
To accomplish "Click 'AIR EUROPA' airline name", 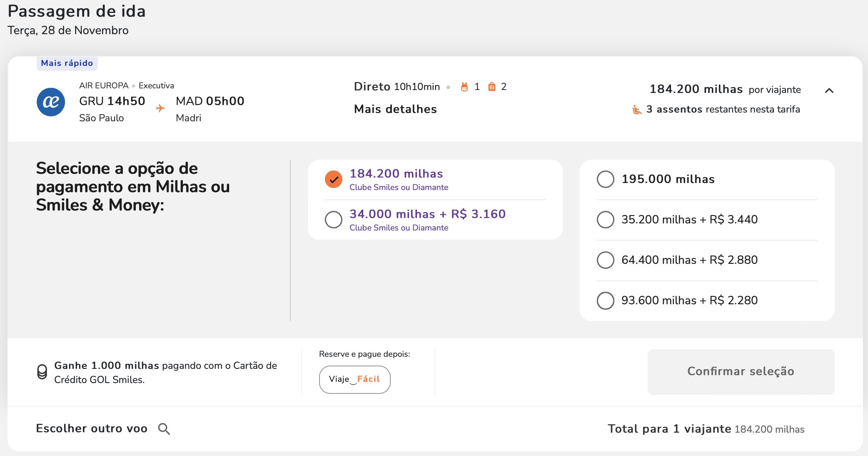I will 104,85.
